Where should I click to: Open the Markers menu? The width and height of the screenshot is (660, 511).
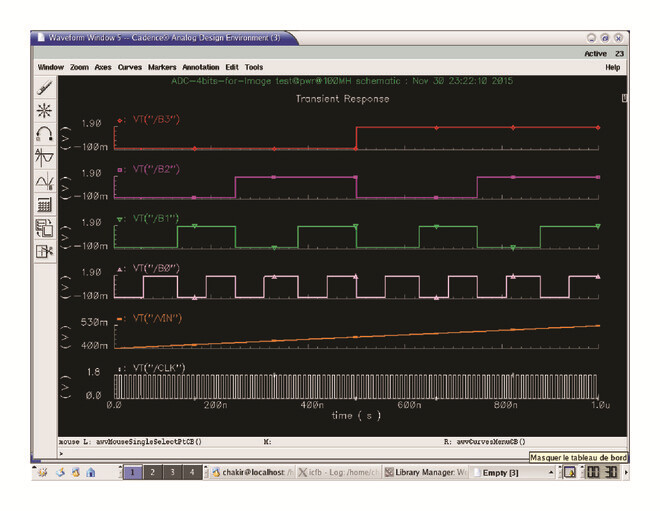162,67
